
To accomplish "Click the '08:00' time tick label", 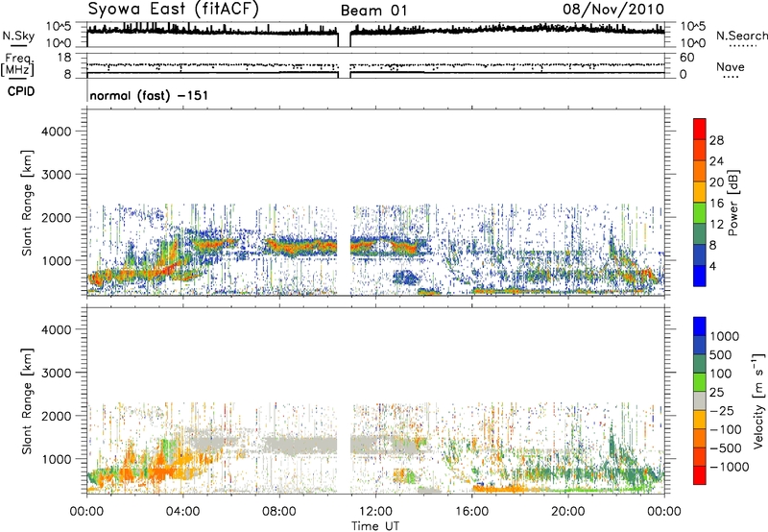I will [x=279, y=512].
